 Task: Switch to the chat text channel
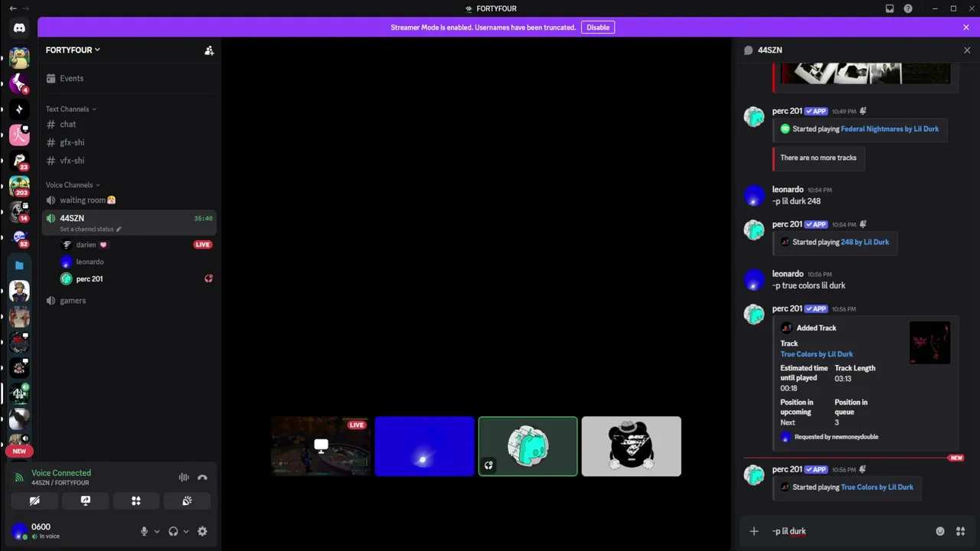tap(129, 124)
